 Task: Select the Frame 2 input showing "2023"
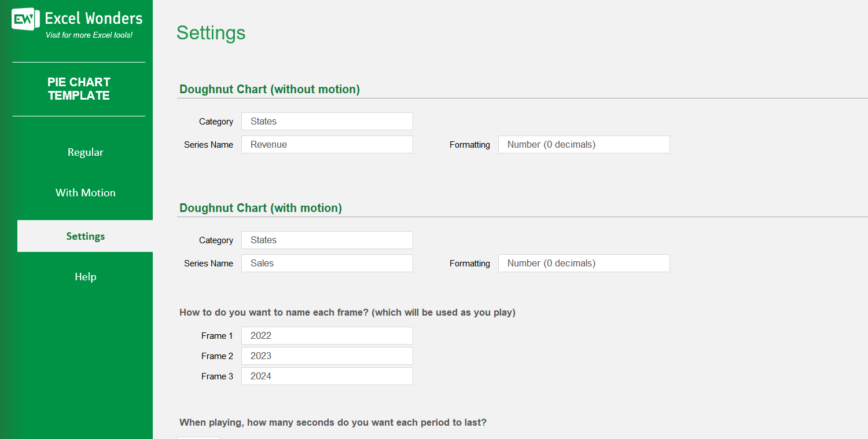click(327, 356)
